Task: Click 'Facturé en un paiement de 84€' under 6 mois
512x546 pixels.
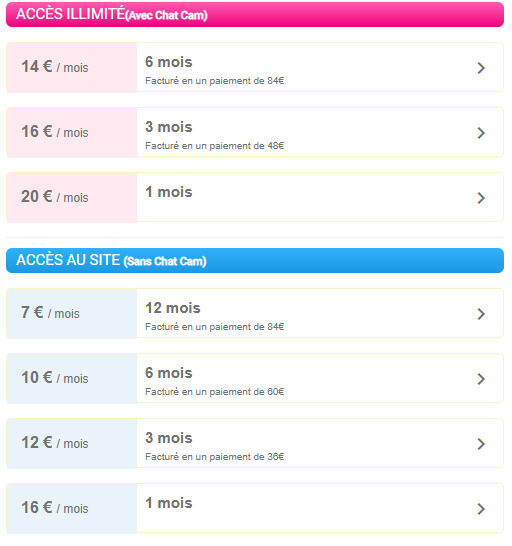Action: pos(215,81)
